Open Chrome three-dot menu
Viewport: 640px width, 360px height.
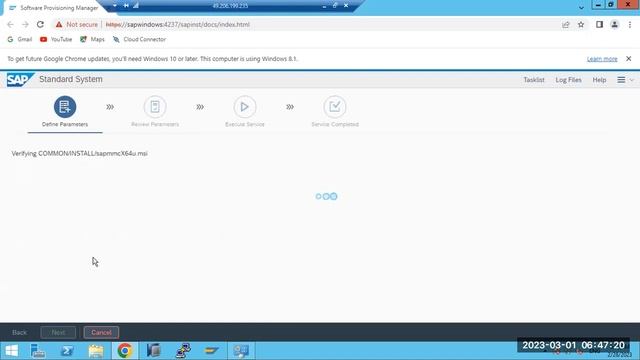point(630,24)
